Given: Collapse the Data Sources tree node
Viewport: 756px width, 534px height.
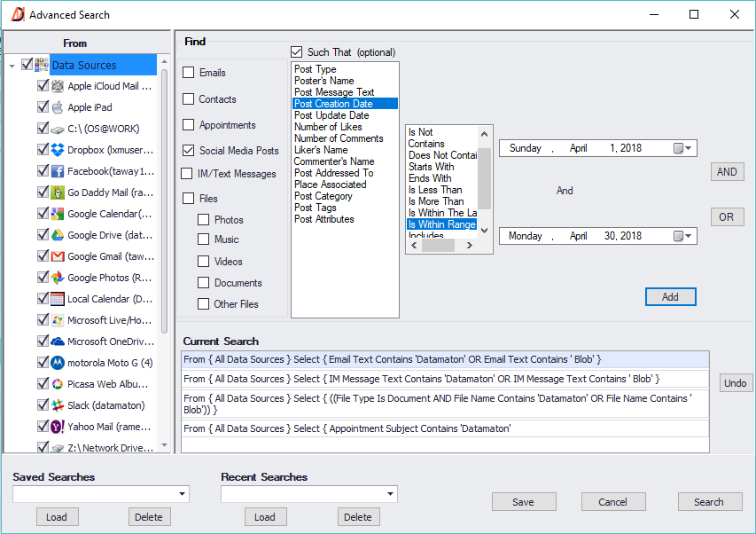Looking at the screenshot, I should pos(12,66).
